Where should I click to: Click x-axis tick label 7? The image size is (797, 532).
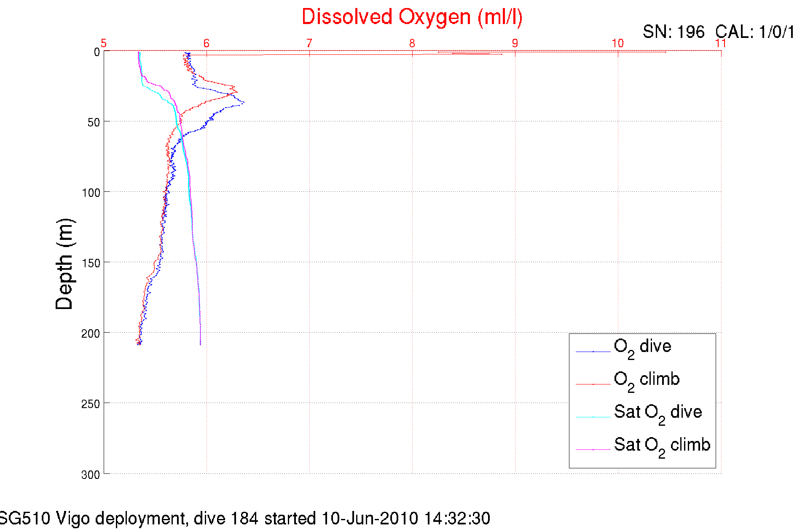click(x=309, y=43)
